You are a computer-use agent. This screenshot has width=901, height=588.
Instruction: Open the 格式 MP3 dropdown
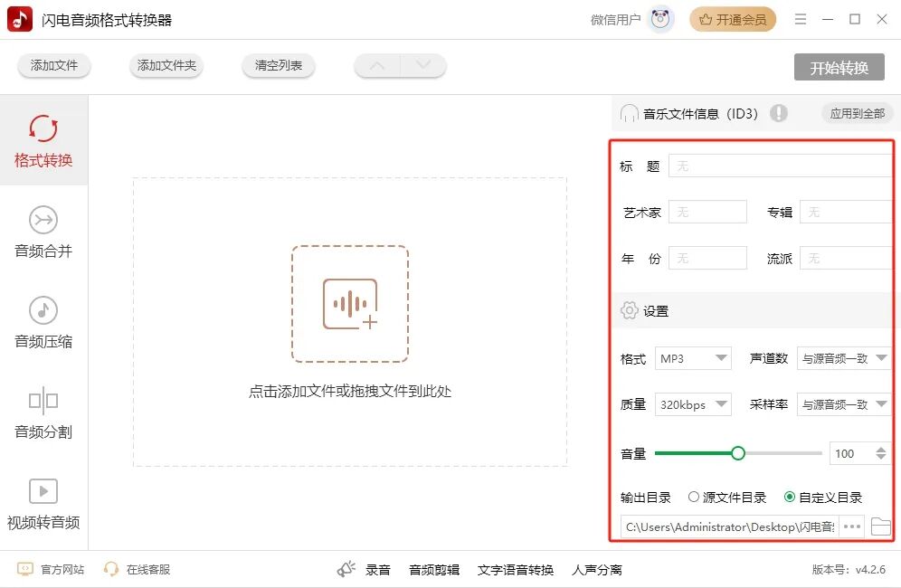coord(693,358)
